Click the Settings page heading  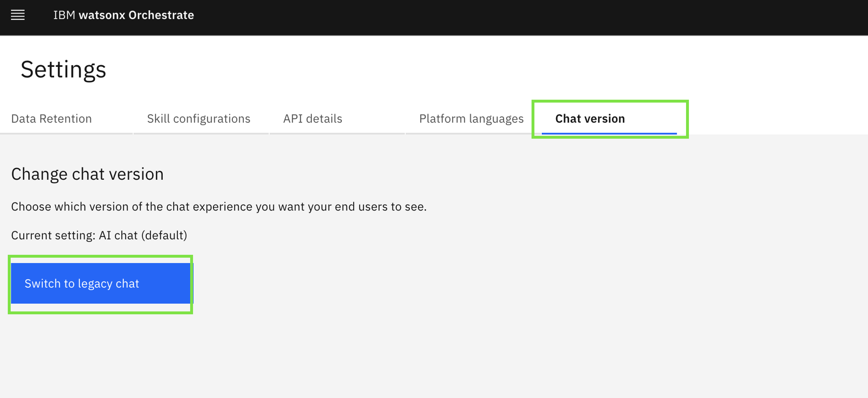pos(64,69)
